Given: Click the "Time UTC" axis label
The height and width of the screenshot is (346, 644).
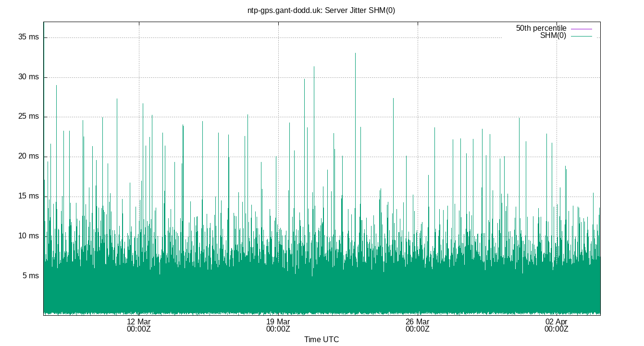Looking at the screenshot, I should (x=322, y=339).
